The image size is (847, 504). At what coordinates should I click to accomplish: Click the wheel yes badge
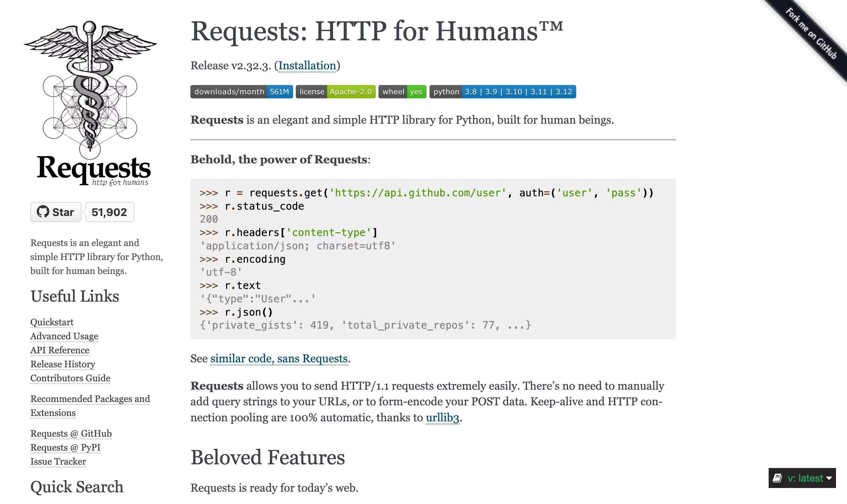coord(402,92)
